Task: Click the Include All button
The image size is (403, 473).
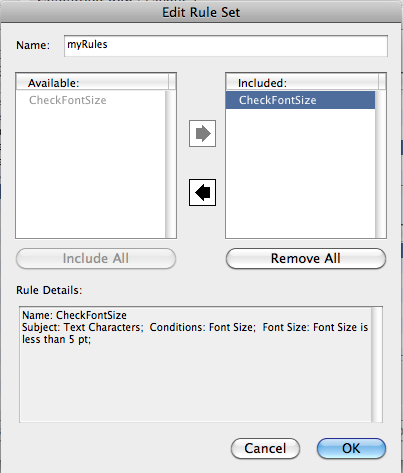Action: [96, 258]
